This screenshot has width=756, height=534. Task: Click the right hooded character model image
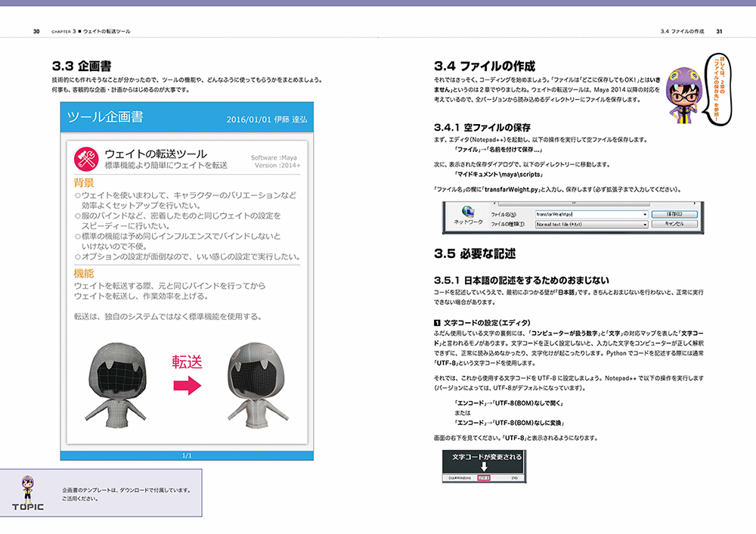[257, 385]
